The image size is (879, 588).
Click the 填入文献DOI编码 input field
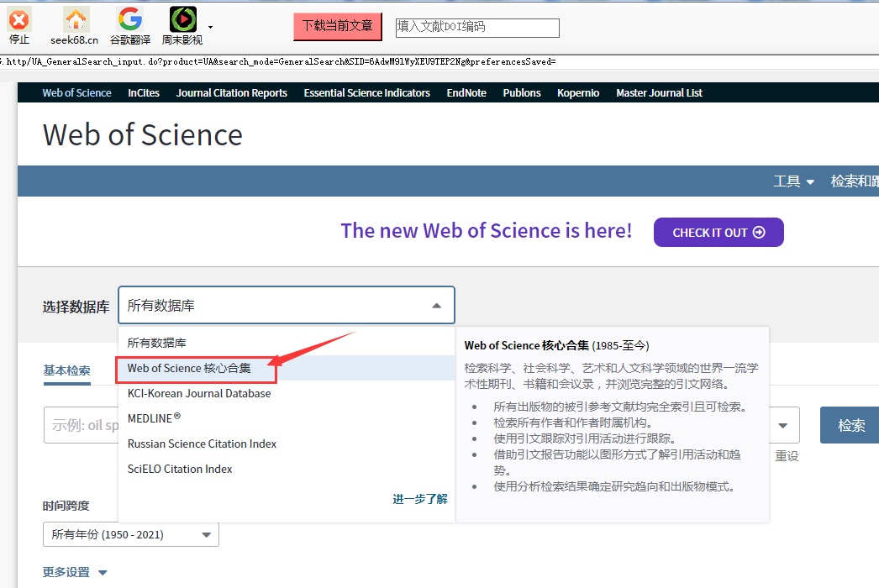click(x=477, y=28)
